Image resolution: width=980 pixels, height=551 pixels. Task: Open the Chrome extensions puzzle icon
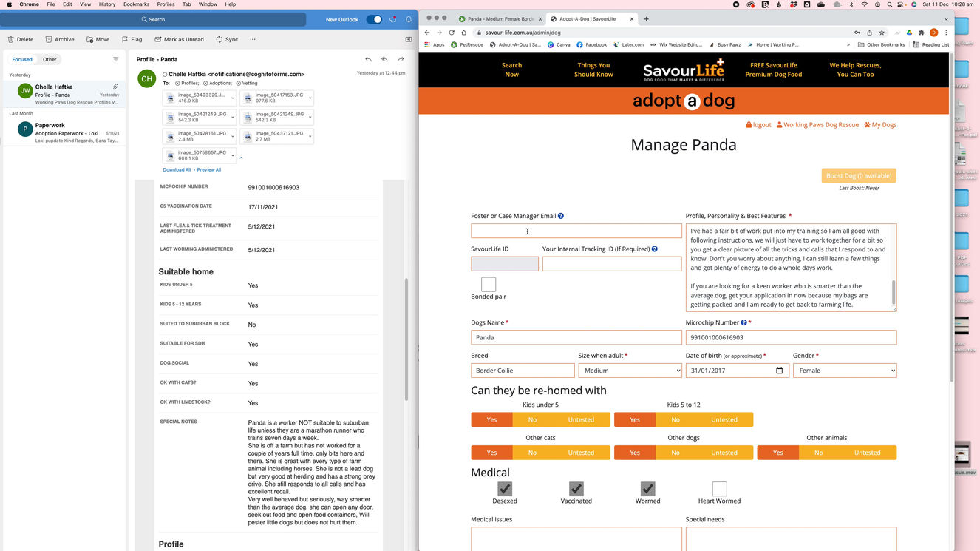point(922,33)
